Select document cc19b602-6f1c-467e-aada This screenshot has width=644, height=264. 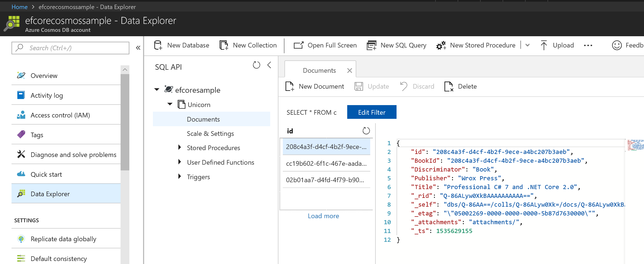[x=326, y=163]
